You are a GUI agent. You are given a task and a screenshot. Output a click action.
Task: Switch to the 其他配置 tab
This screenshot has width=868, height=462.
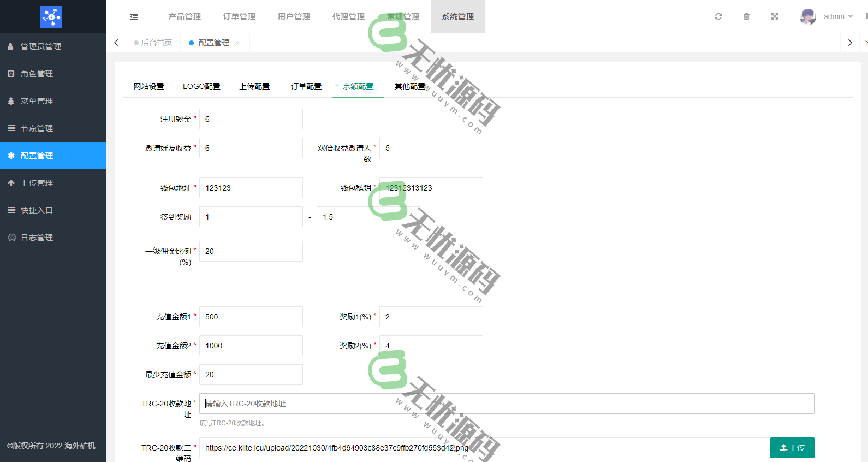click(410, 86)
